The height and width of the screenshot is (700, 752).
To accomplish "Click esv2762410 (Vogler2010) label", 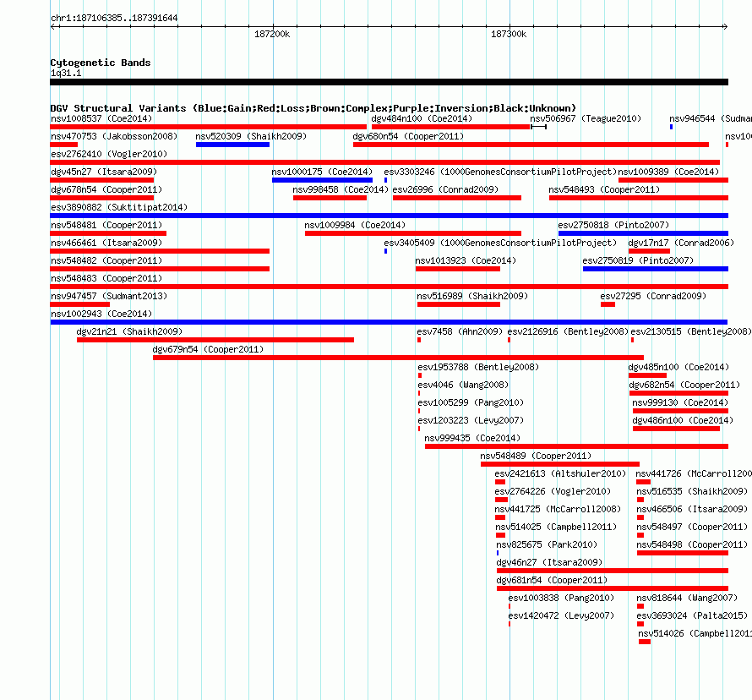I will 109,154.
